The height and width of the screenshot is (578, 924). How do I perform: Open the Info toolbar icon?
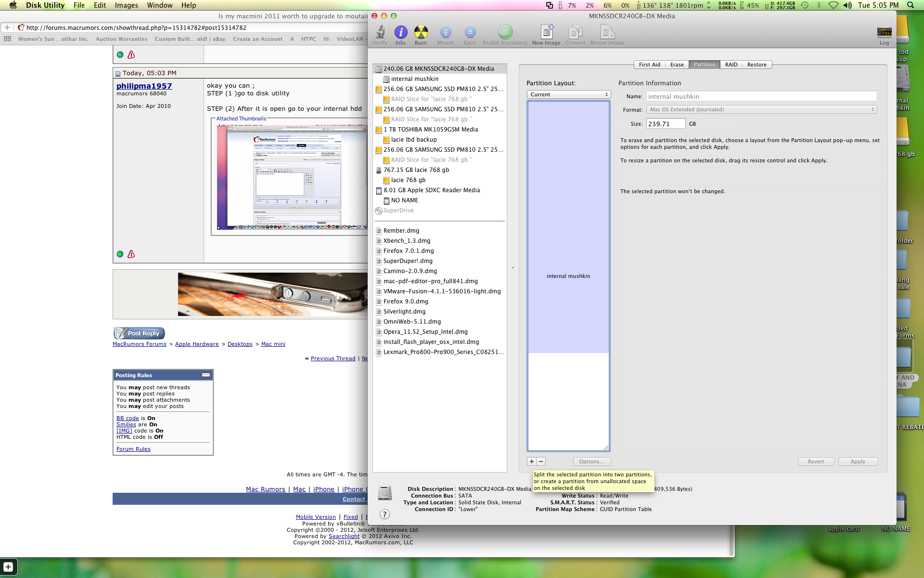(400, 35)
